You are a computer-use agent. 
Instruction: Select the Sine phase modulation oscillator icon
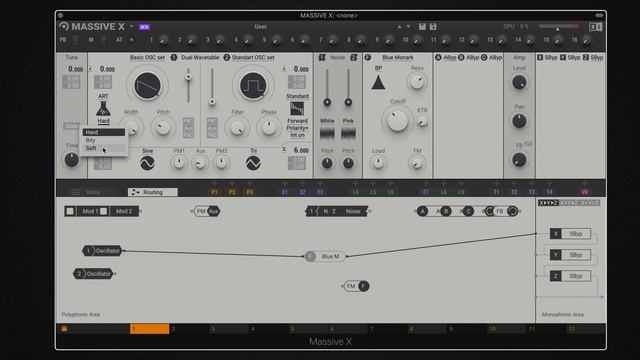tap(147, 163)
